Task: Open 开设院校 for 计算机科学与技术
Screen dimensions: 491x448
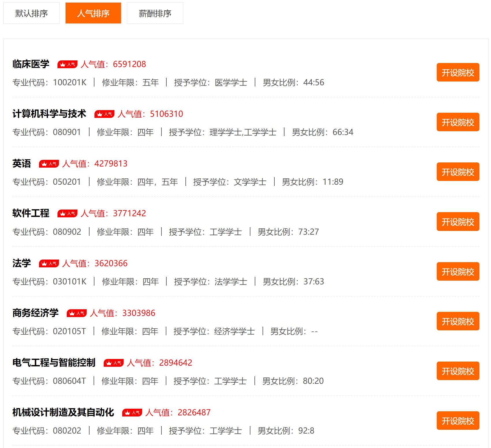Action: [458, 122]
